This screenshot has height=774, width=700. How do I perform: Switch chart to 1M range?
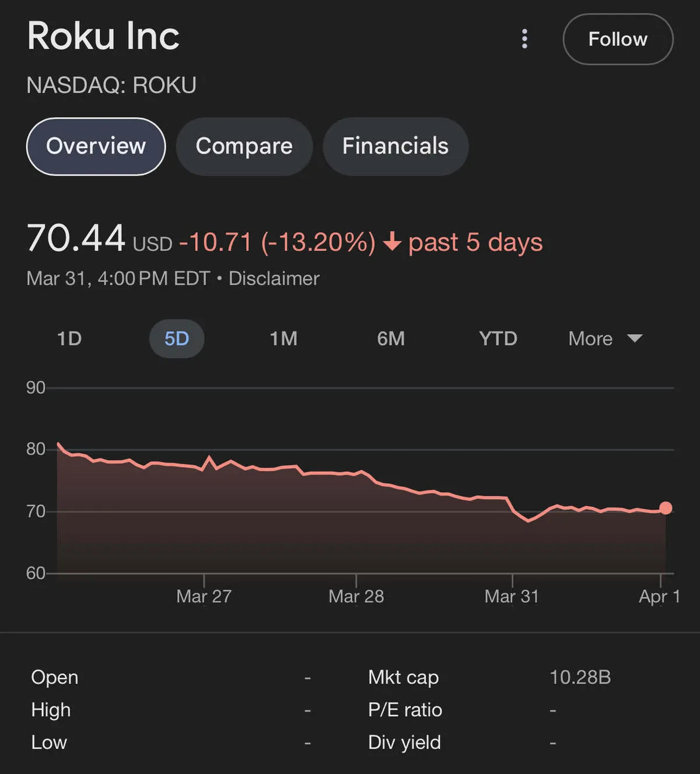[x=283, y=339]
